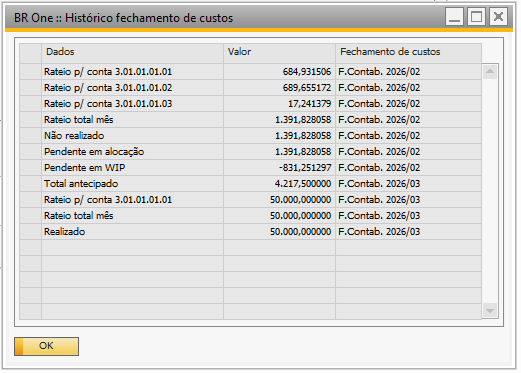Screen dimensions: 521x373
Task: Click the scrollbar down arrow
Action: click(490, 311)
